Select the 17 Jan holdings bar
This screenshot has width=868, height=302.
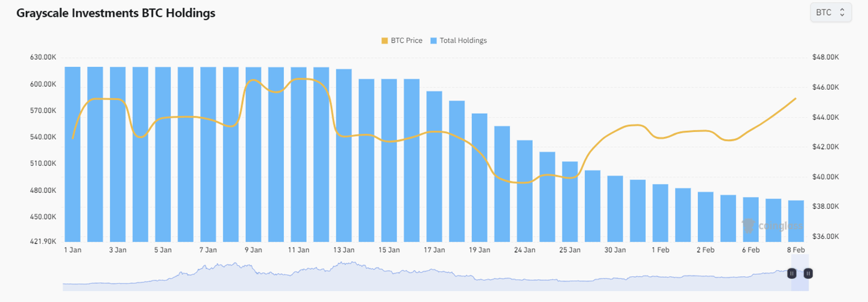point(434,166)
